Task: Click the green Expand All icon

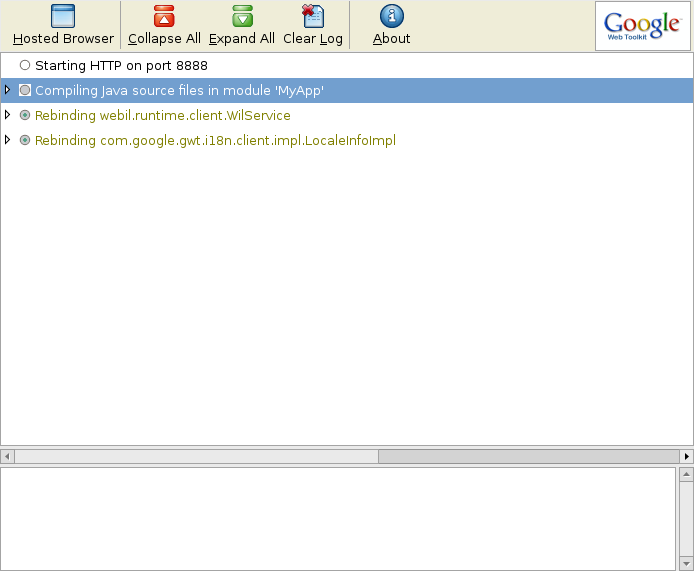Action: (x=242, y=16)
